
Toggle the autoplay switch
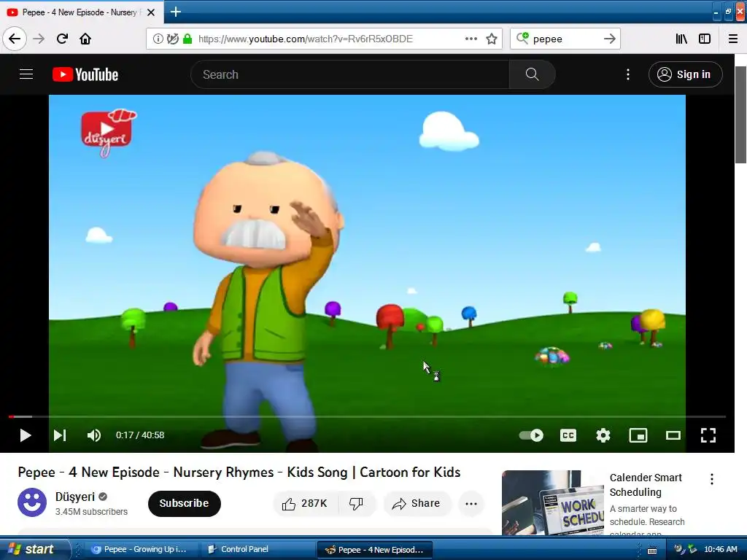[531, 435]
